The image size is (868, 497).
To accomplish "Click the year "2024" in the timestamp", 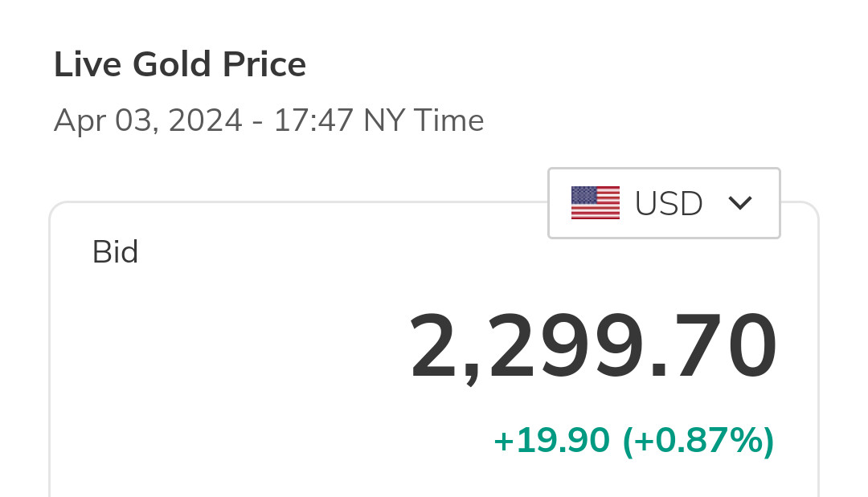I will (x=205, y=121).
